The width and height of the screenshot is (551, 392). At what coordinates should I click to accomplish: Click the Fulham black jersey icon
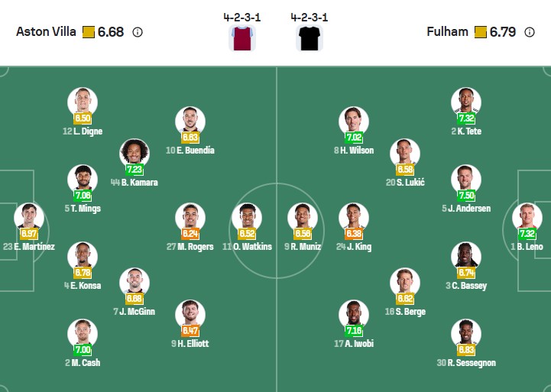tap(309, 37)
